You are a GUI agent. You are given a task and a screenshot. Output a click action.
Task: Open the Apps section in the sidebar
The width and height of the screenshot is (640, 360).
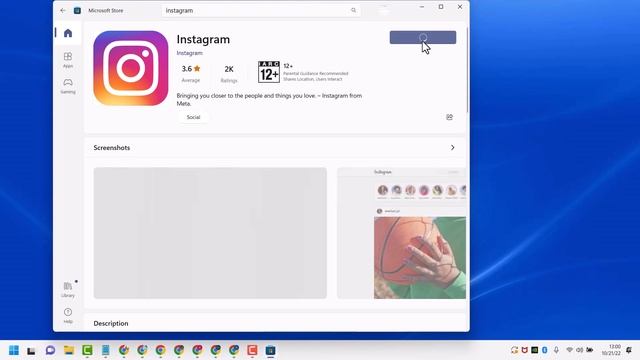[x=68, y=60]
